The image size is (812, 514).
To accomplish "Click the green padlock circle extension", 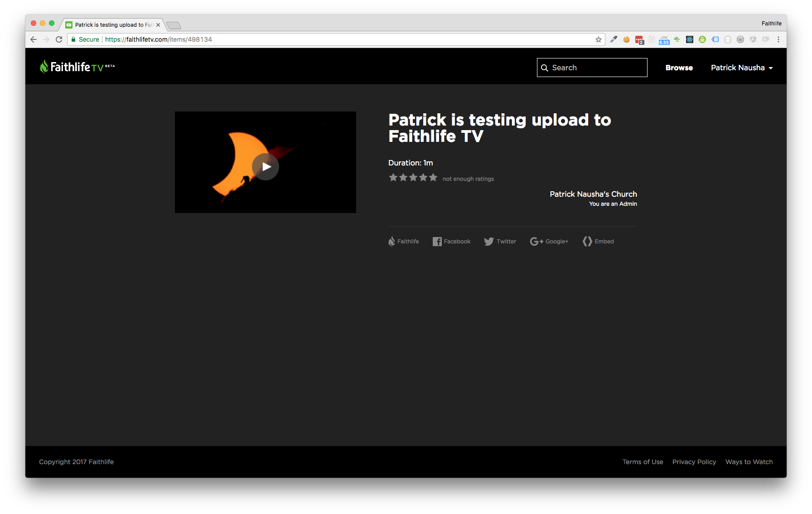I will pos(702,39).
